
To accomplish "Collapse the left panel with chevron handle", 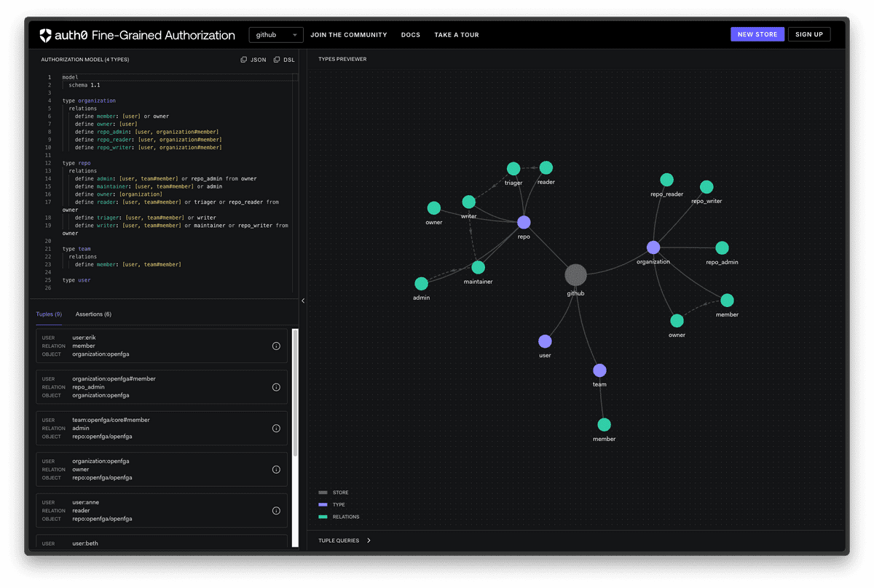I will (303, 301).
